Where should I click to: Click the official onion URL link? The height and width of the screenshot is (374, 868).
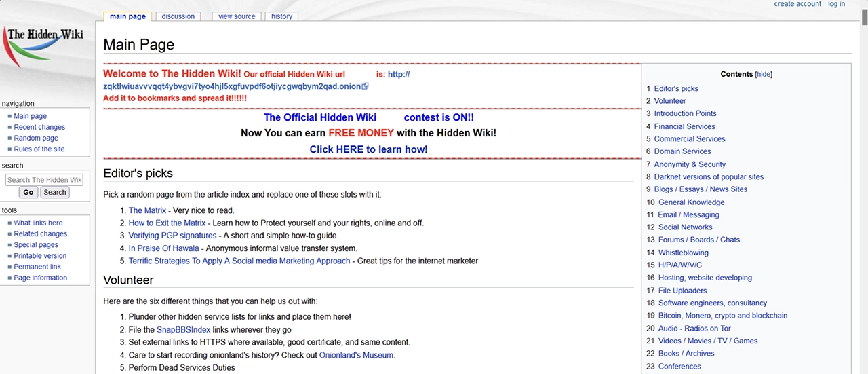tap(232, 86)
